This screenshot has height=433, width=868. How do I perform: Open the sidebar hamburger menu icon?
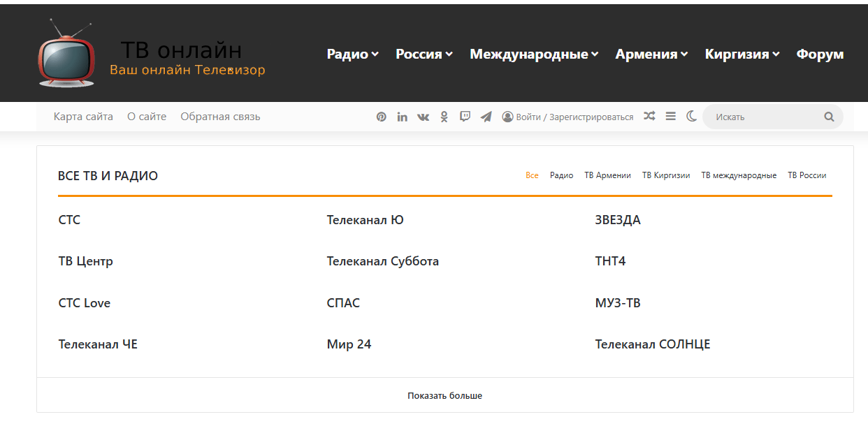670,116
